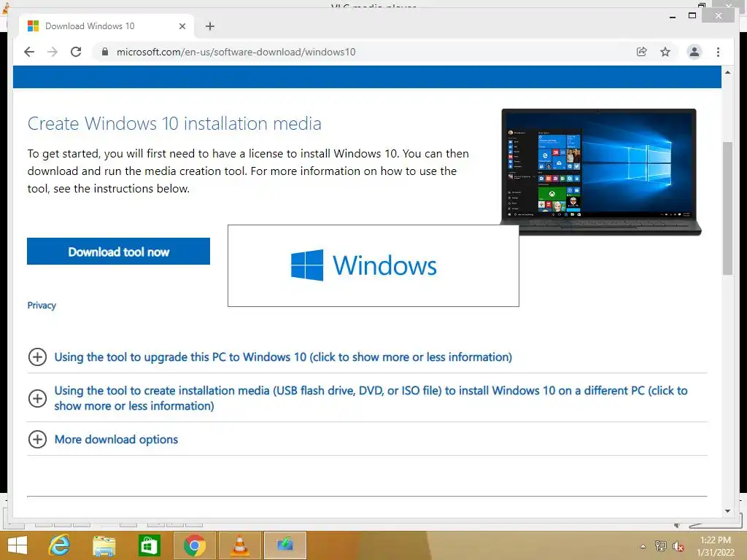Open the Chrome three-dot menu

pyautogui.click(x=718, y=52)
